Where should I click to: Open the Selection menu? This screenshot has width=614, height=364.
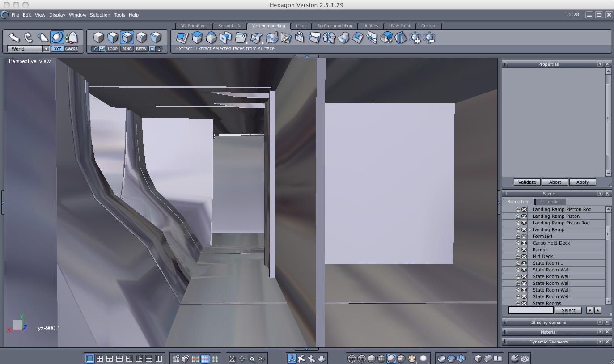(x=100, y=15)
